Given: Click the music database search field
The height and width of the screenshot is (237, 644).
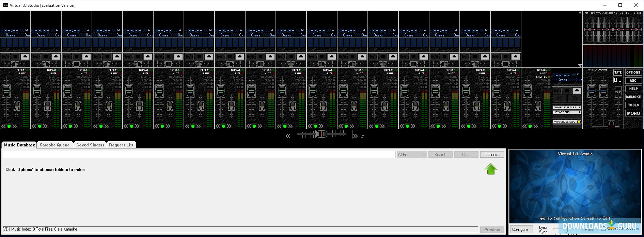Looking at the screenshot, I should coord(199,155).
